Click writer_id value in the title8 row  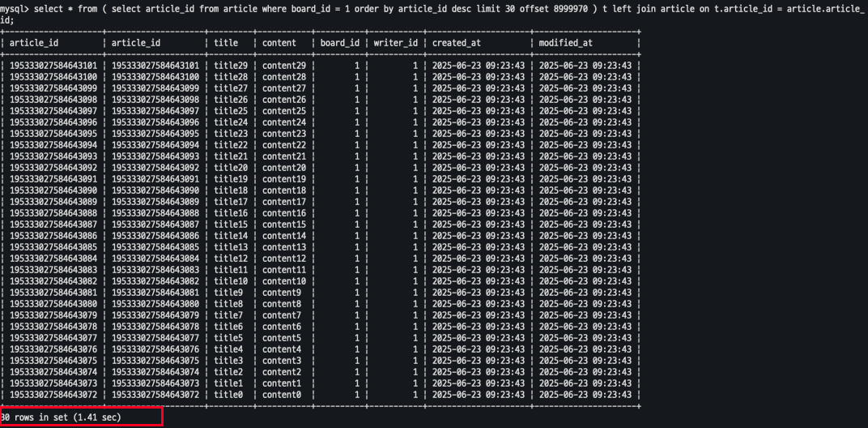(x=415, y=304)
